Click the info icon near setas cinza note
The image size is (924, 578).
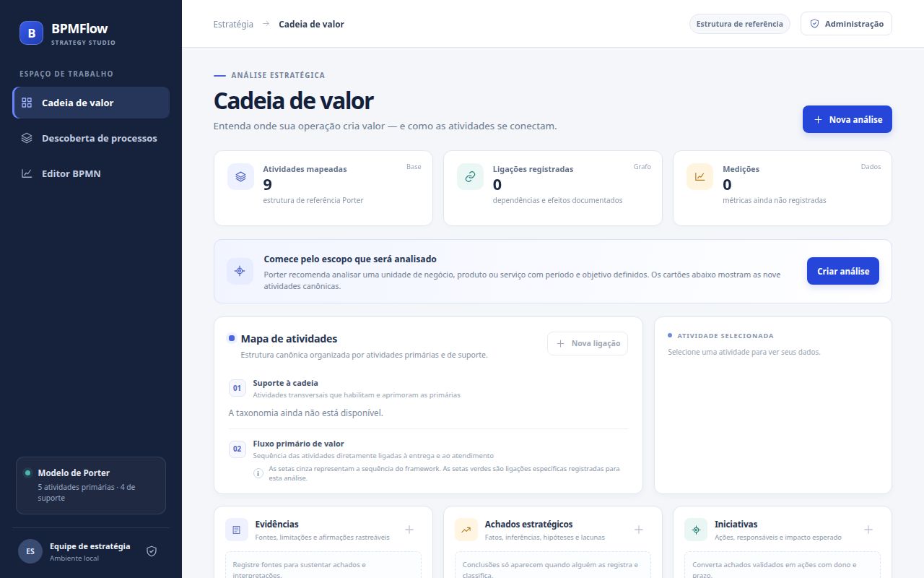258,473
